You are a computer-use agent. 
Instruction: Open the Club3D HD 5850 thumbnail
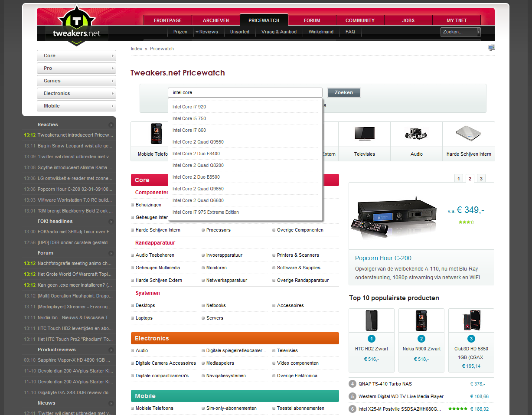pos(471,320)
